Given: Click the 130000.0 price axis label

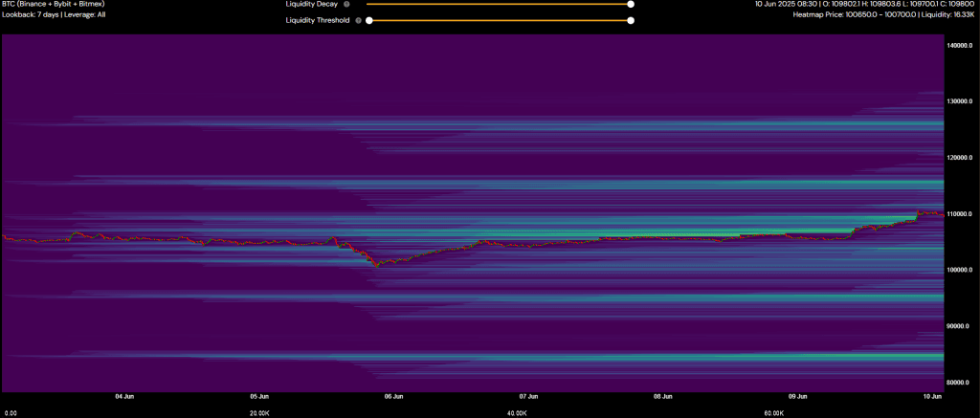Looking at the screenshot, I should pyautogui.click(x=961, y=101).
